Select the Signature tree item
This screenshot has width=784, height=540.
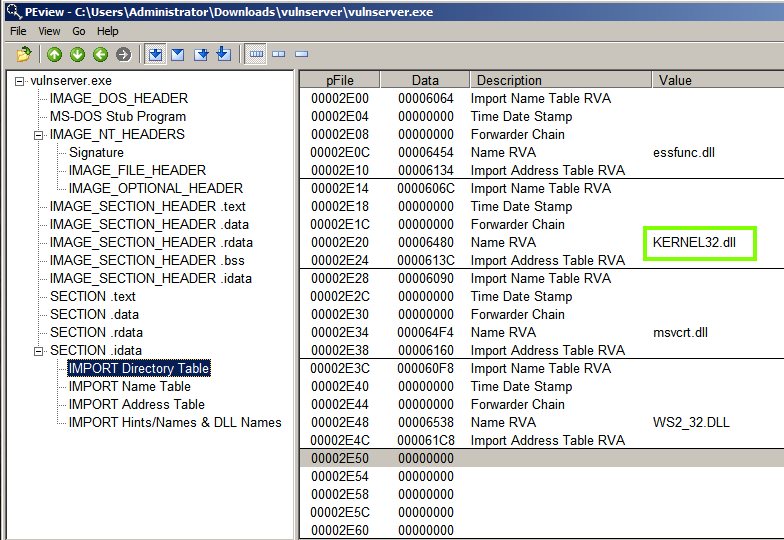[x=96, y=152]
